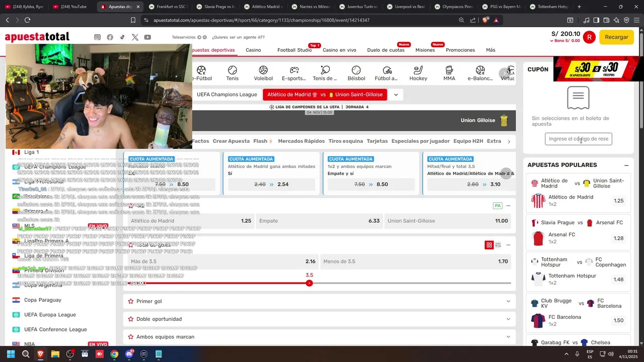The image size is (644, 362).
Task: Show more market tabs with right arrow
Action: (509, 142)
